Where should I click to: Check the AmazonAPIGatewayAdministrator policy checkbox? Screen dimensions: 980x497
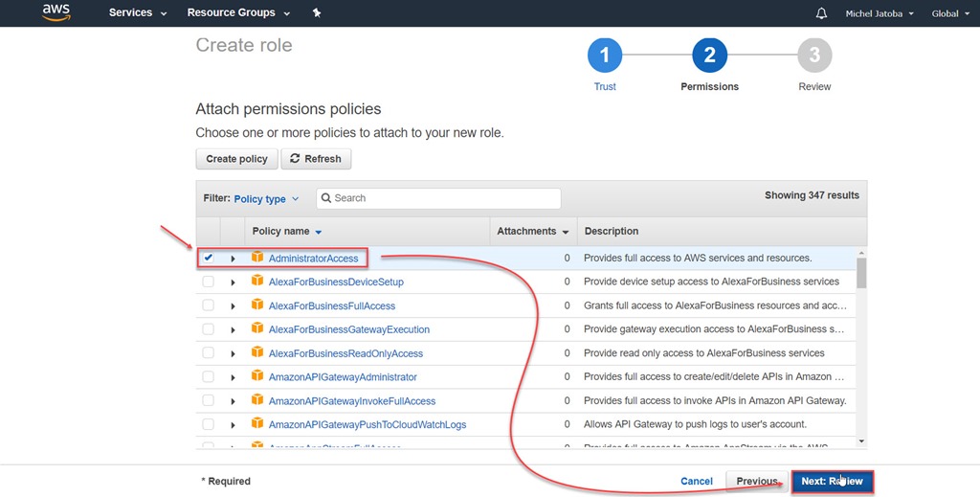click(x=208, y=376)
